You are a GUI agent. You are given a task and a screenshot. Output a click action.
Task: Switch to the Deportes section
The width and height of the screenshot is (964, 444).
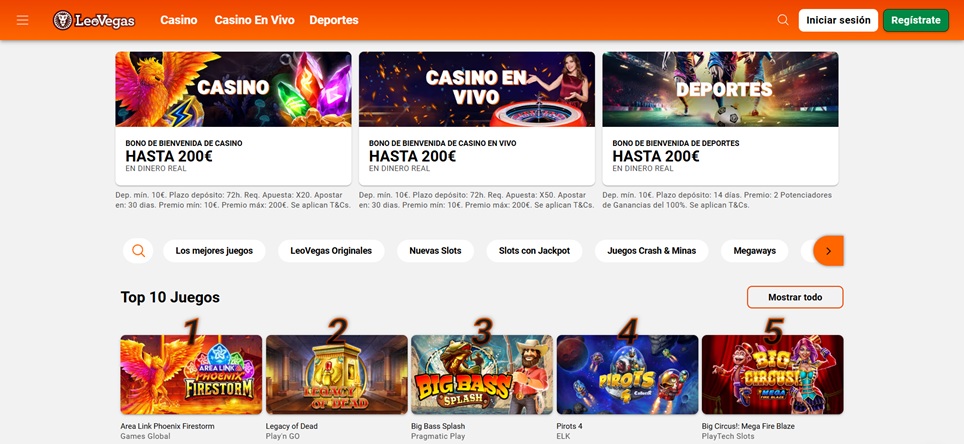(x=334, y=20)
